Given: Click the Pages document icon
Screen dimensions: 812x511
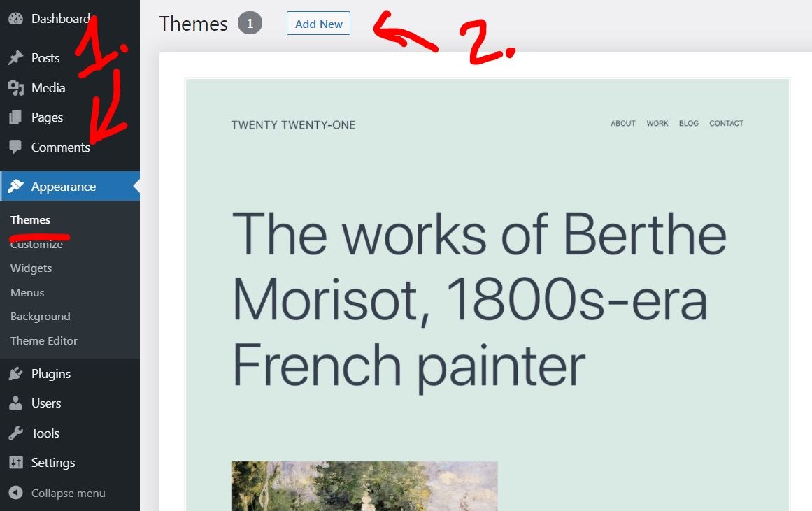Looking at the screenshot, I should [15, 117].
